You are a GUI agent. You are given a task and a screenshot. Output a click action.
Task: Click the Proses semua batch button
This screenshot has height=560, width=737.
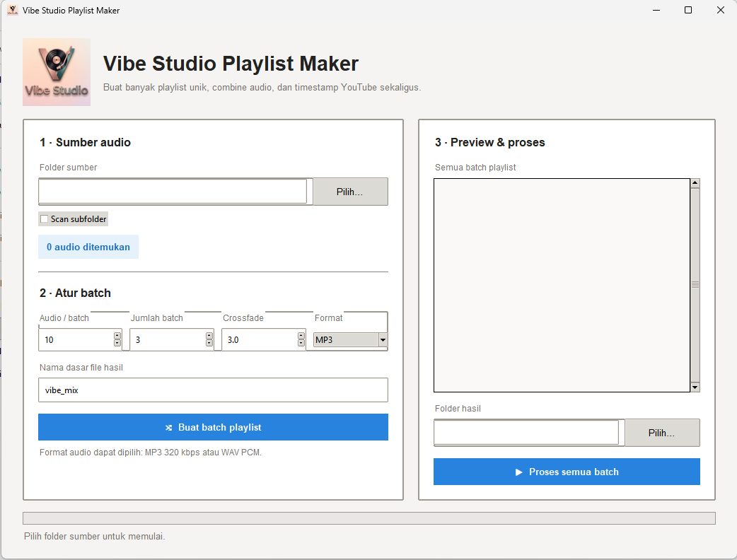point(567,472)
